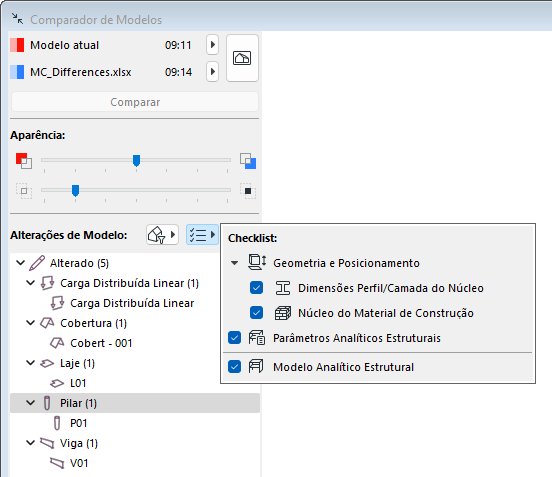Collapse Geometria e Posicionamento in the checklist
This screenshot has height=477, width=552.
(x=234, y=263)
